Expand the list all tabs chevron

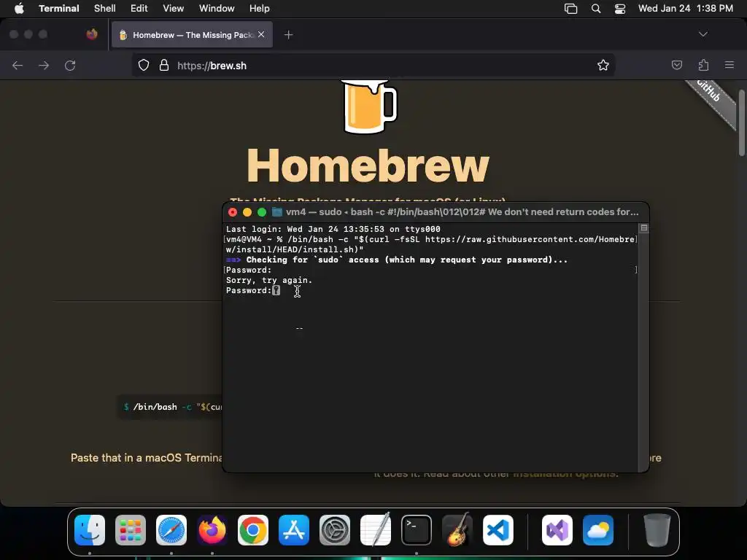[703, 34]
